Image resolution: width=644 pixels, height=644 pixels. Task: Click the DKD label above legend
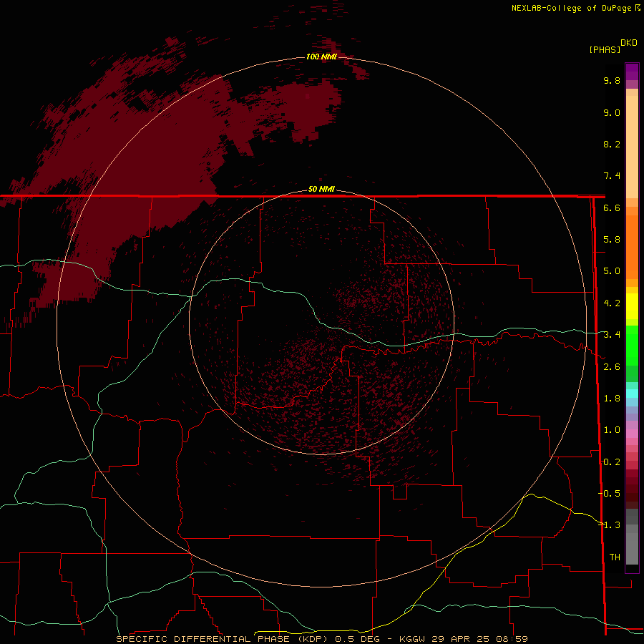(629, 42)
